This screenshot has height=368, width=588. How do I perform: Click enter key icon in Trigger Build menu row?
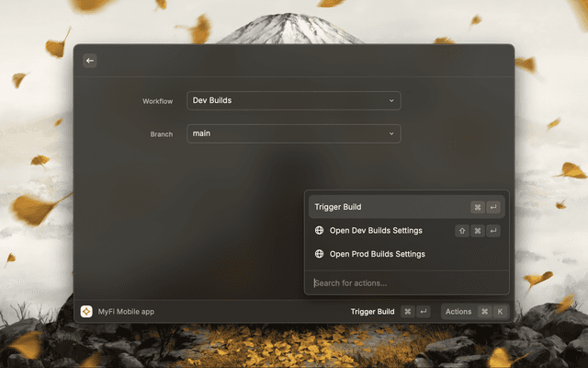(493, 208)
